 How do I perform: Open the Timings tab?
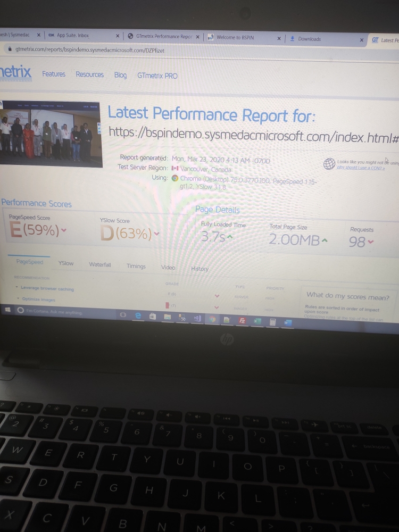(x=136, y=266)
